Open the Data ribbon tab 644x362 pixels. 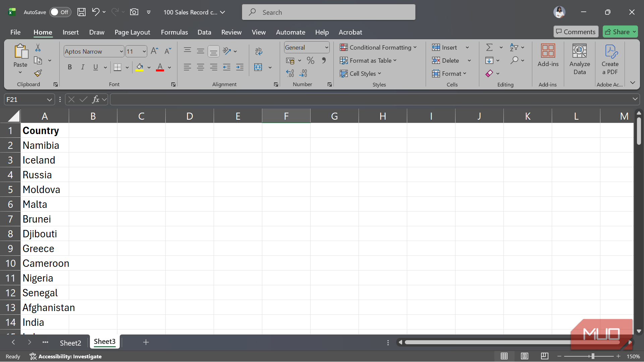(204, 32)
